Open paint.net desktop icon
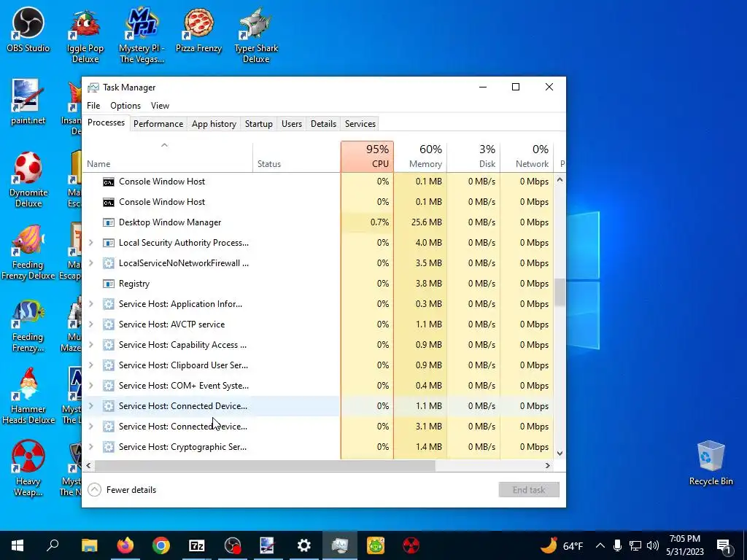The width and height of the screenshot is (747, 560). tap(28, 102)
